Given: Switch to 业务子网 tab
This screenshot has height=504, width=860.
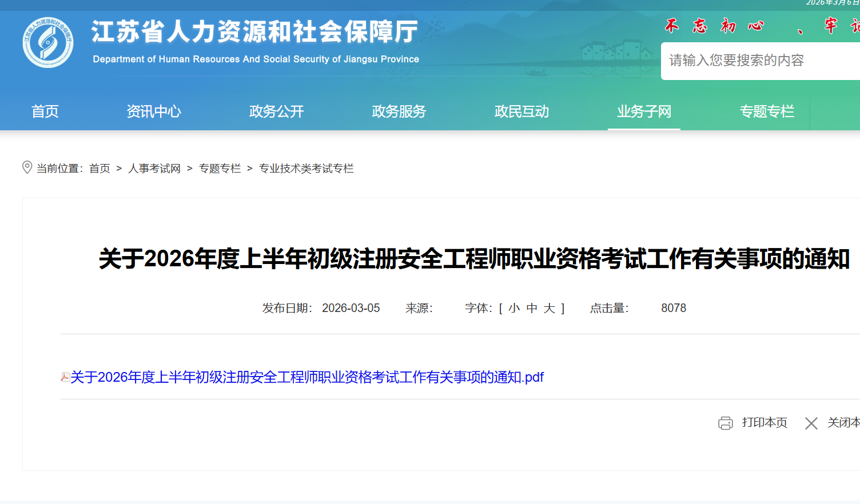Looking at the screenshot, I should (644, 111).
